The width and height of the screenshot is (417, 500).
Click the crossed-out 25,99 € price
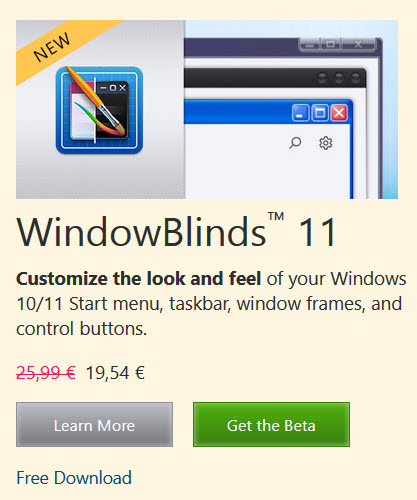click(x=46, y=373)
